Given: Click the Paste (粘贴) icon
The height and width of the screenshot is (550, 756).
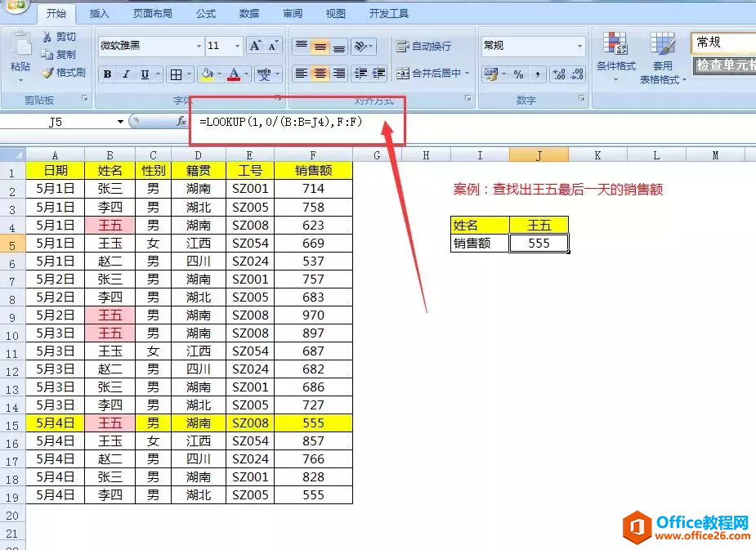Looking at the screenshot, I should coord(20,45).
